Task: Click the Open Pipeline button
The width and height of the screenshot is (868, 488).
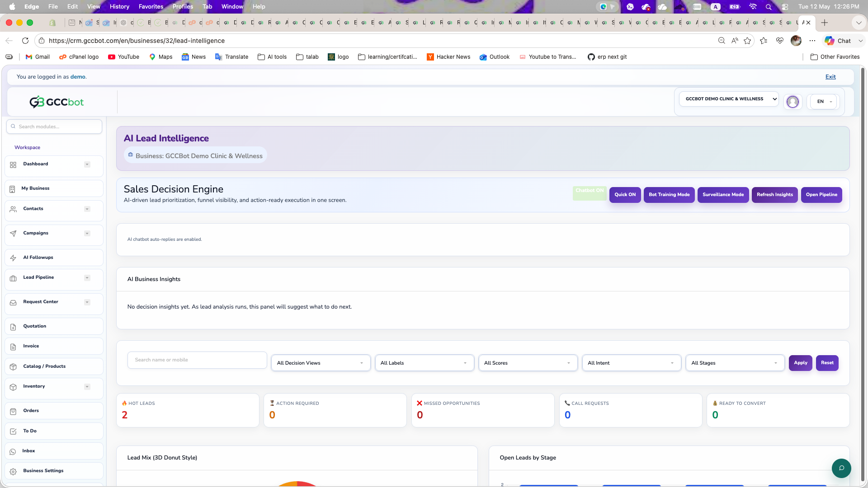Action: tap(821, 195)
